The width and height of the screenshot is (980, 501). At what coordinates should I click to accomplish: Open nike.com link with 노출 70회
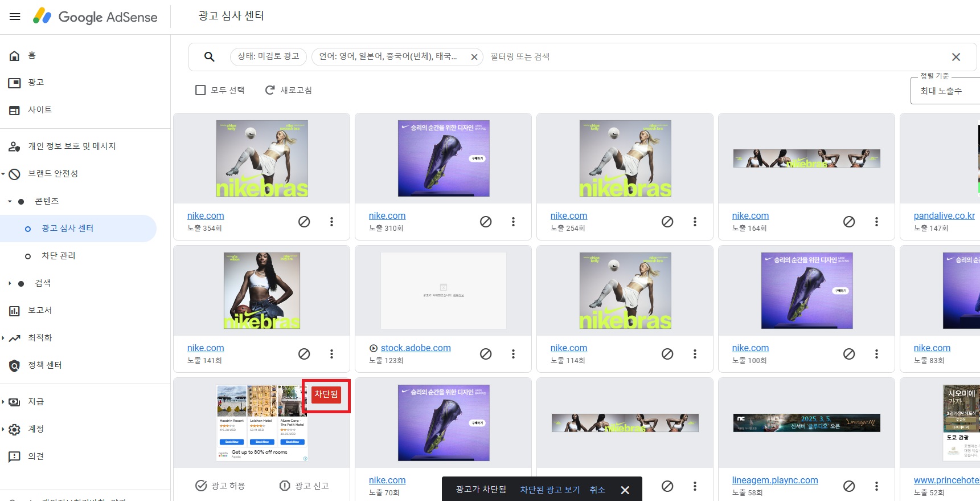pyautogui.click(x=387, y=480)
